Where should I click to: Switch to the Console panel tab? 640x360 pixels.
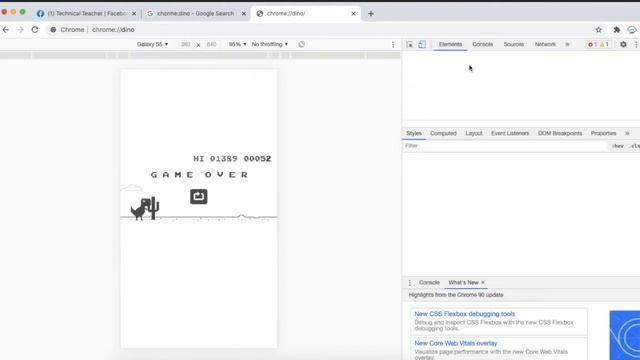coord(482,44)
